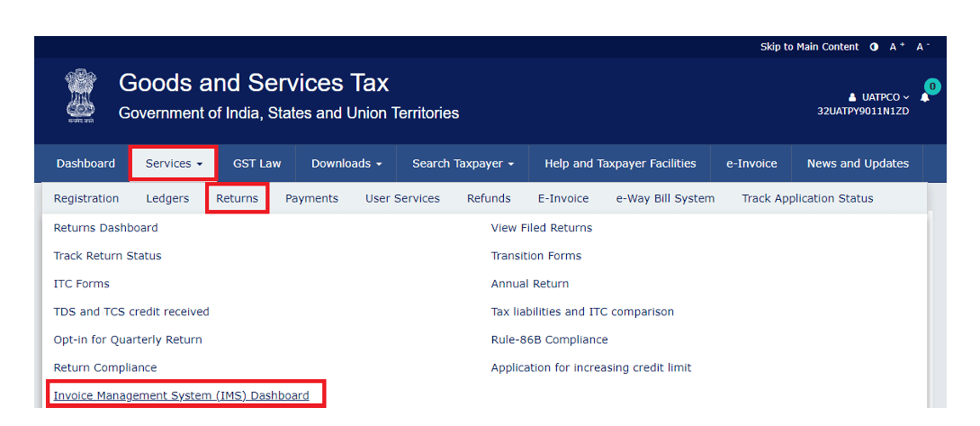Click the Goods and Services Tax title
The width and height of the screenshot is (980, 426).
254,83
